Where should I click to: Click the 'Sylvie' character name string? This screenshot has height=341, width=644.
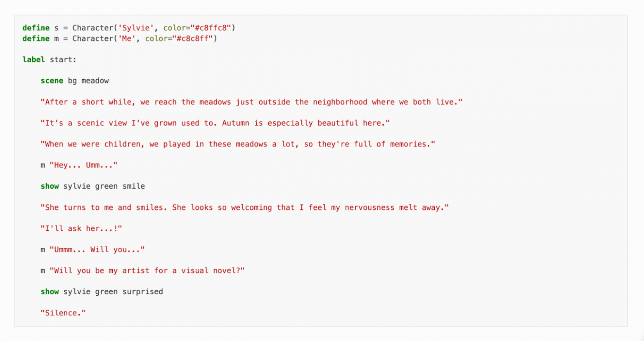pyautogui.click(x=136, y=28)
